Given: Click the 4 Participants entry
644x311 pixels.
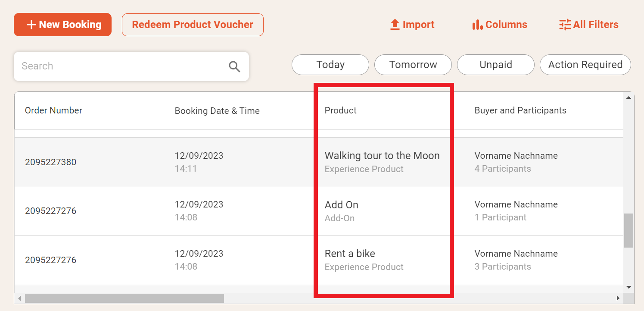Looking at the screenshot, I should pyautogui.click(x=503, y=169).
